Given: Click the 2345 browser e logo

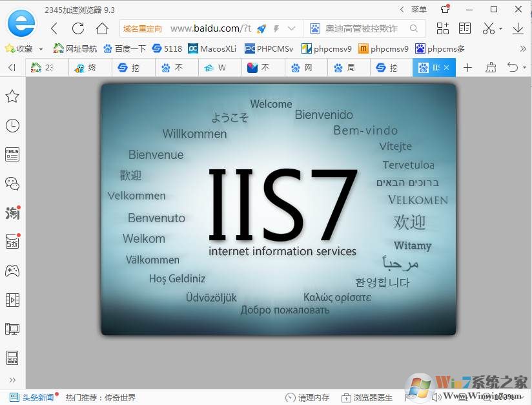Looking at the screenshot, I should 21,23.
